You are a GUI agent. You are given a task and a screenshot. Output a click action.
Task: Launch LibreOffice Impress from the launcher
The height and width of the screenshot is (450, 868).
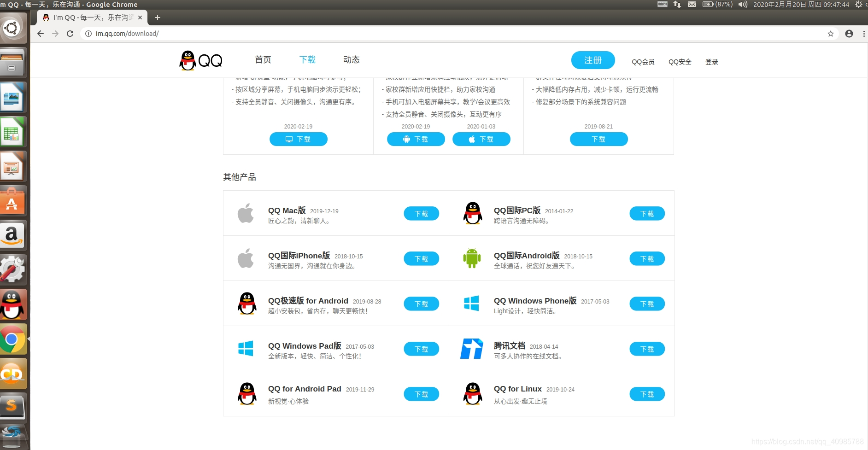[12, 166]
